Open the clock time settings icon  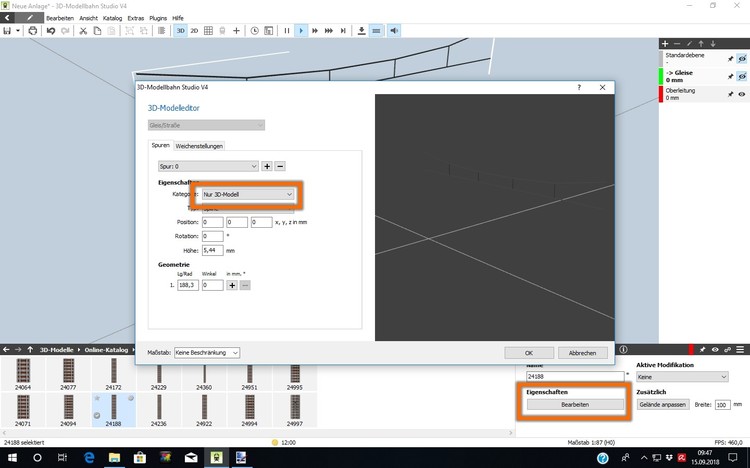(x=254, y=31)
